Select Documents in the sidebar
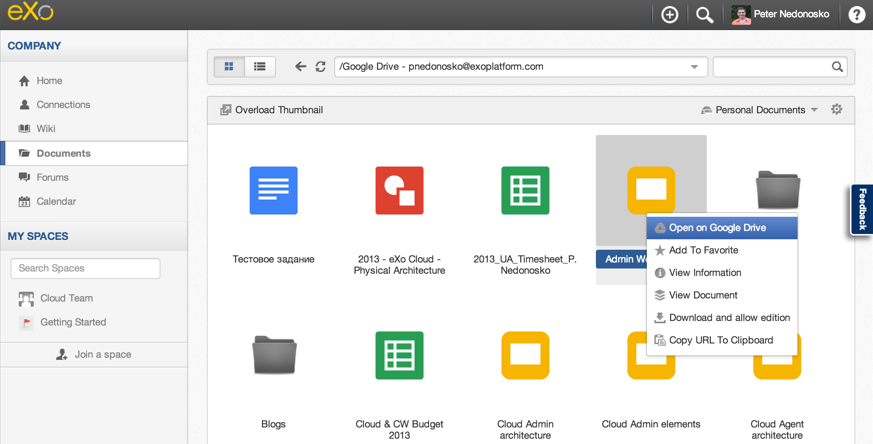Viewport: 873px width, 444px height. pos(94,153)
